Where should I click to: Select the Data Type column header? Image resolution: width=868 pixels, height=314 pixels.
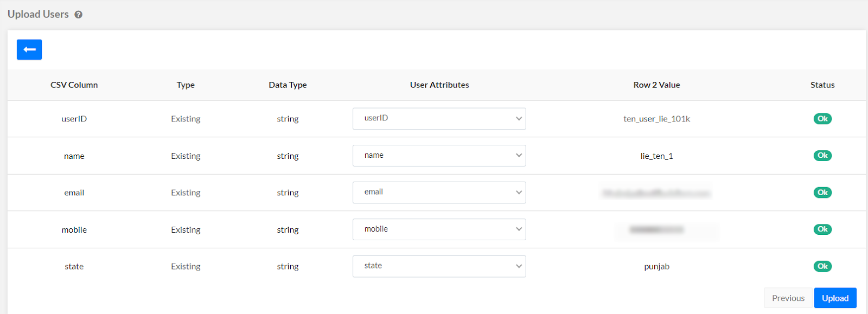pyautogui.click(x=288, y=85)
